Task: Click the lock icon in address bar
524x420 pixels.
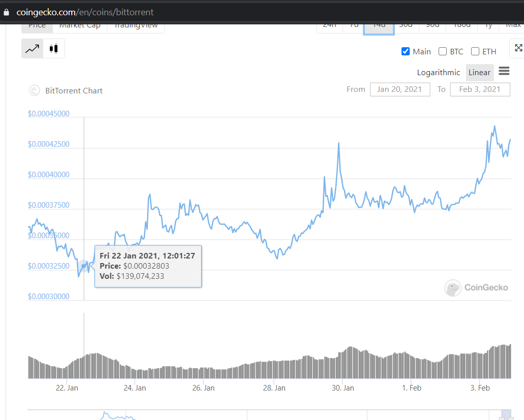Action: (x=6, y=12)
